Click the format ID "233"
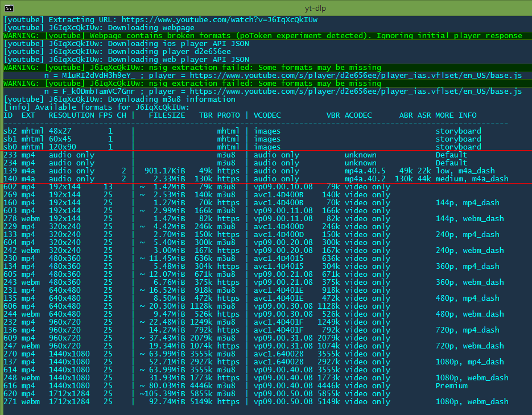 point(10,155)
